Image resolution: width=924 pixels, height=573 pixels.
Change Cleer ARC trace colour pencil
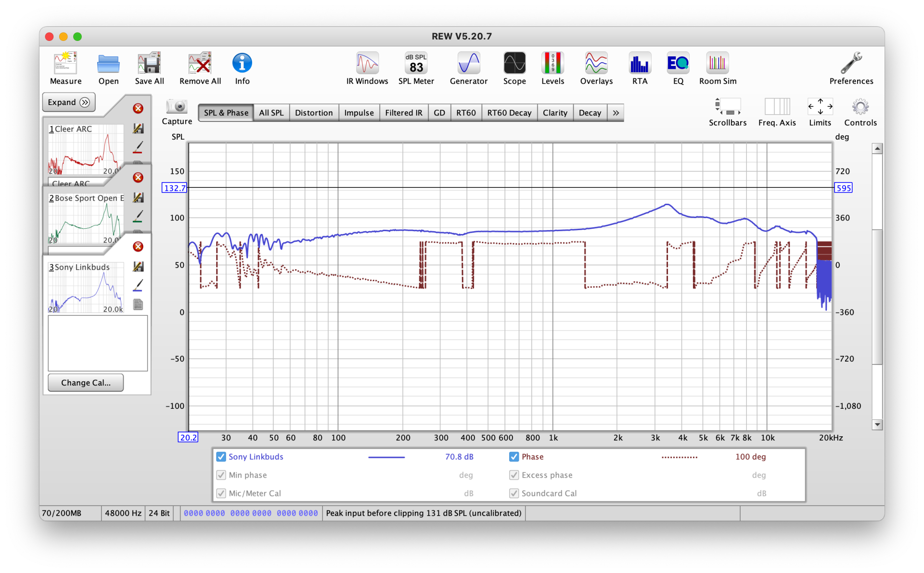point(138,147)
